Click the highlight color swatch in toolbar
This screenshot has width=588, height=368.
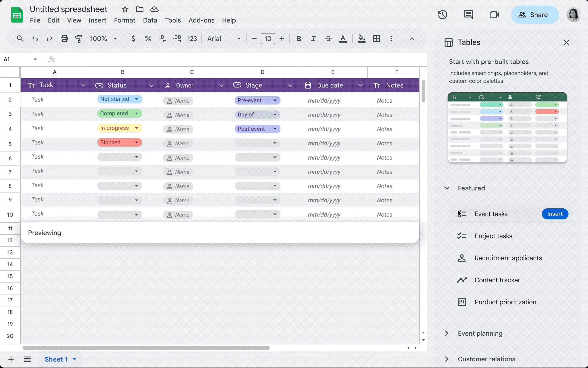point(361,39)
